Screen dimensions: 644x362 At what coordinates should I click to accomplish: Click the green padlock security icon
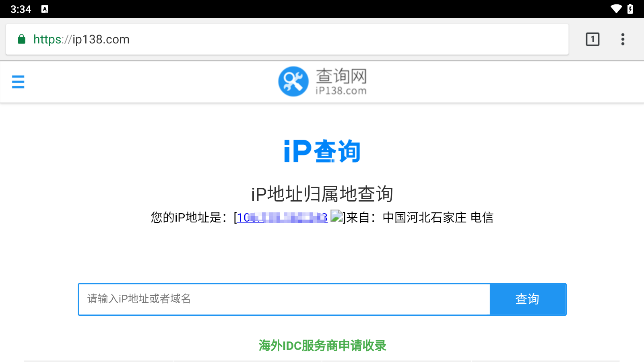[22, 39]
